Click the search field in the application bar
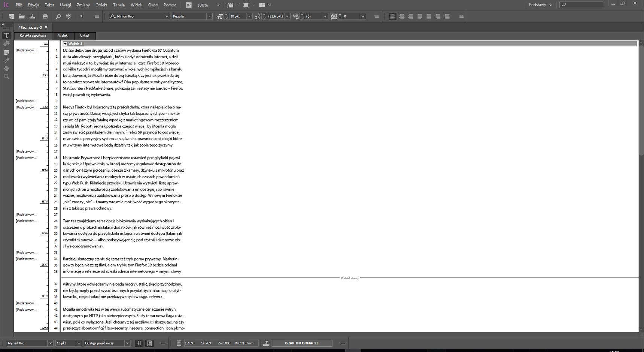644x352 pixels. (581, 5)
